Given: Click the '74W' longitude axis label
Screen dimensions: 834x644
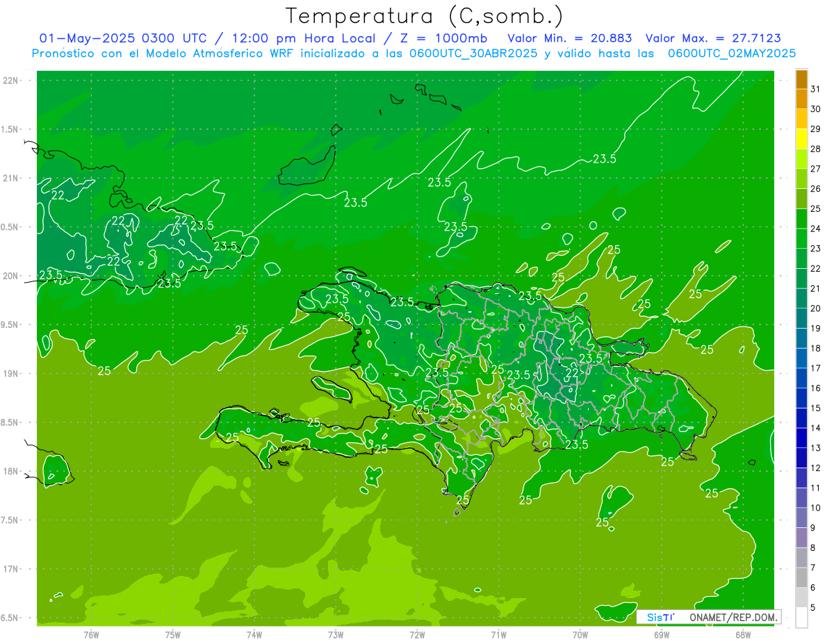Looking at the screenshot, I should [x=254, y=634].
